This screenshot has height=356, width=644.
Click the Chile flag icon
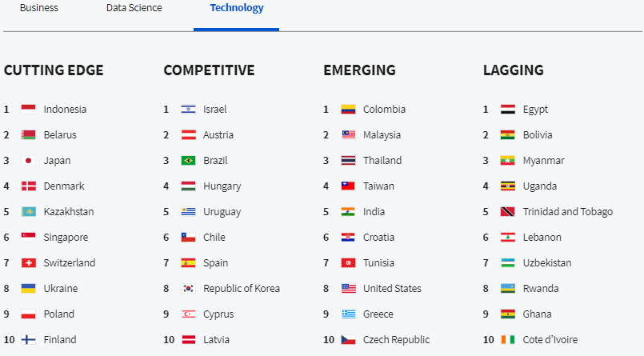coord(188,238)
